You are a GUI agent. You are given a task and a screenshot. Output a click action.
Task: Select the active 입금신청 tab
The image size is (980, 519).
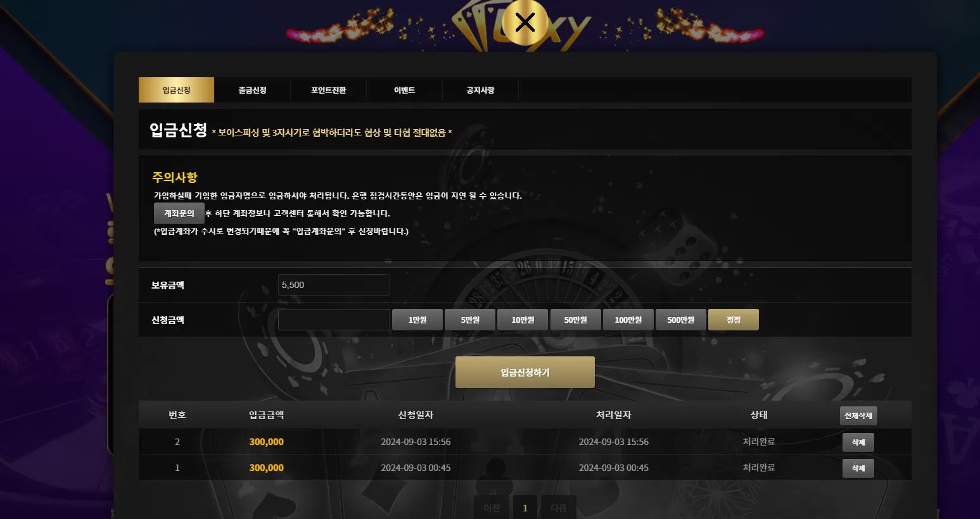click(176, 90)
